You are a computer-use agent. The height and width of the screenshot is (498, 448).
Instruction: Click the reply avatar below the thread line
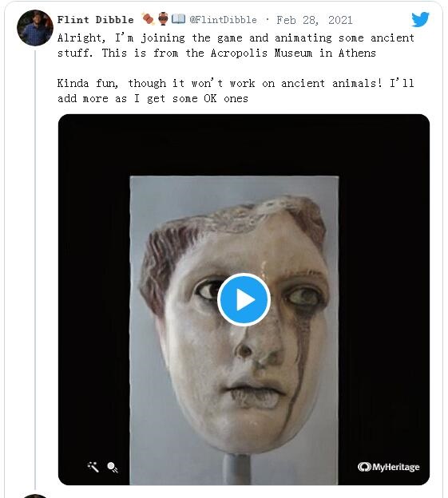(x=35, y=496)
